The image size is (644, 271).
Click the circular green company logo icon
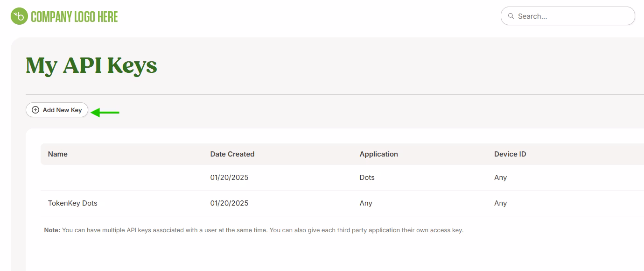click(x=18, y=15)
